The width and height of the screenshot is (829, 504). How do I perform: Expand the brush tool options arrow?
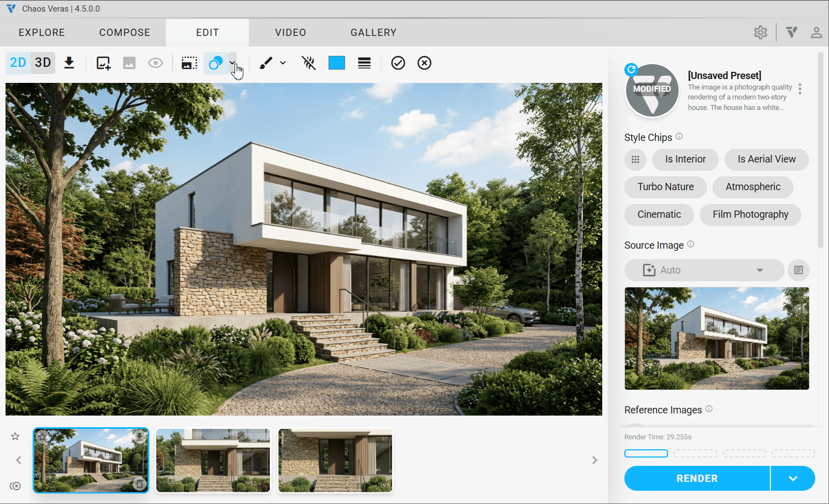[283, 63]
